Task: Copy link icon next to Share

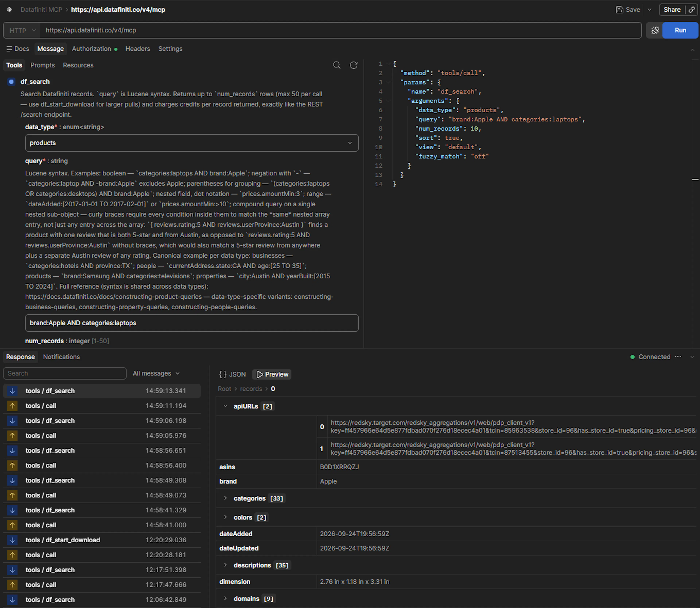Action: pyautogui.click(x=691, y=9)
